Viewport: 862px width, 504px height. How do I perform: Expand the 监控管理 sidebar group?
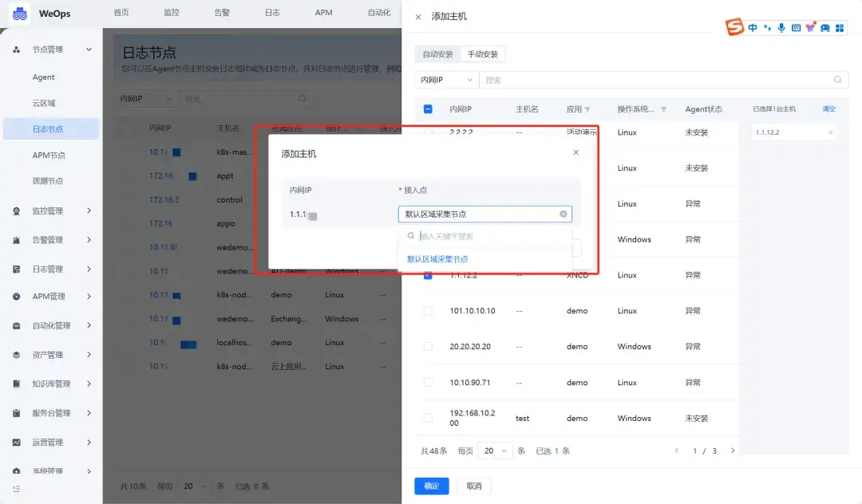(x=89, y=211)
